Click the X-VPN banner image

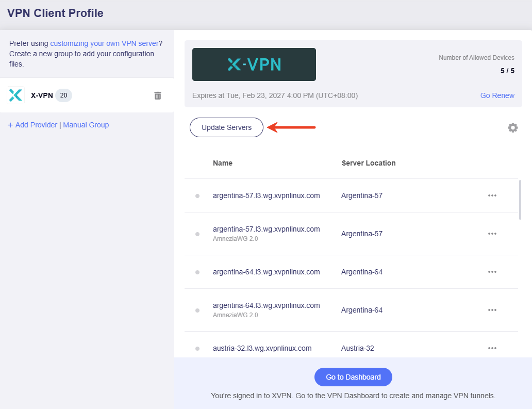click(254, 64)
